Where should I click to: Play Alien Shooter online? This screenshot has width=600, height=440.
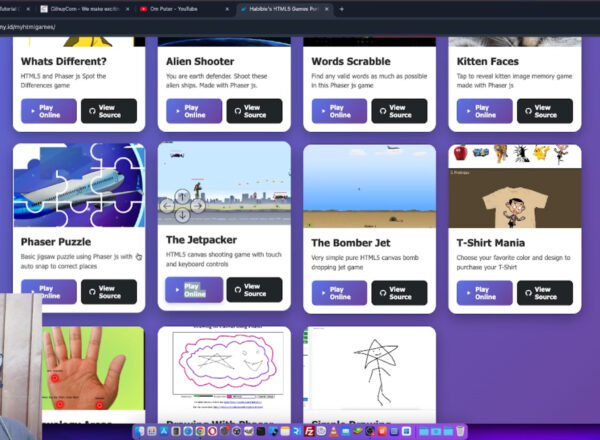click(x=192, y=110)
